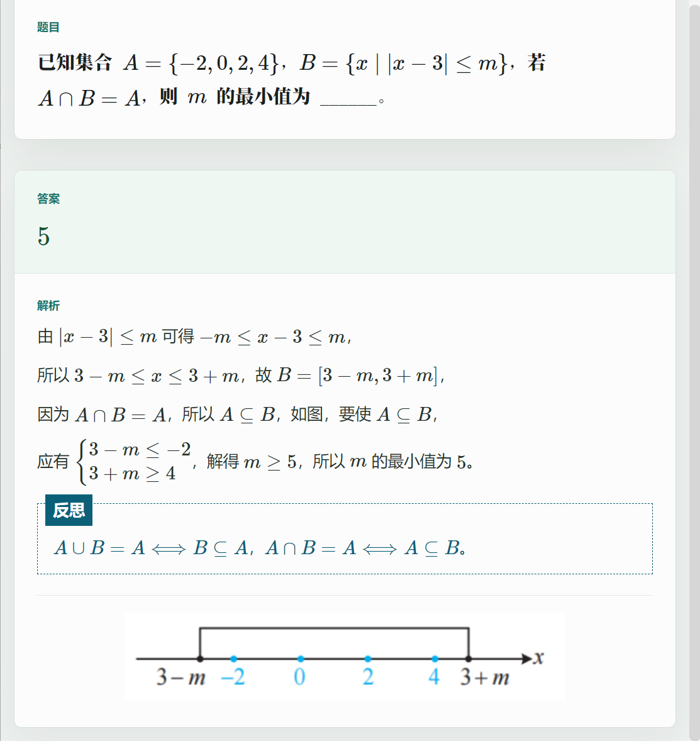Image resolution: width=700 pixels, height=741 pixels.
Task: Click the blue point labeled 0
Action: (301, 659)
